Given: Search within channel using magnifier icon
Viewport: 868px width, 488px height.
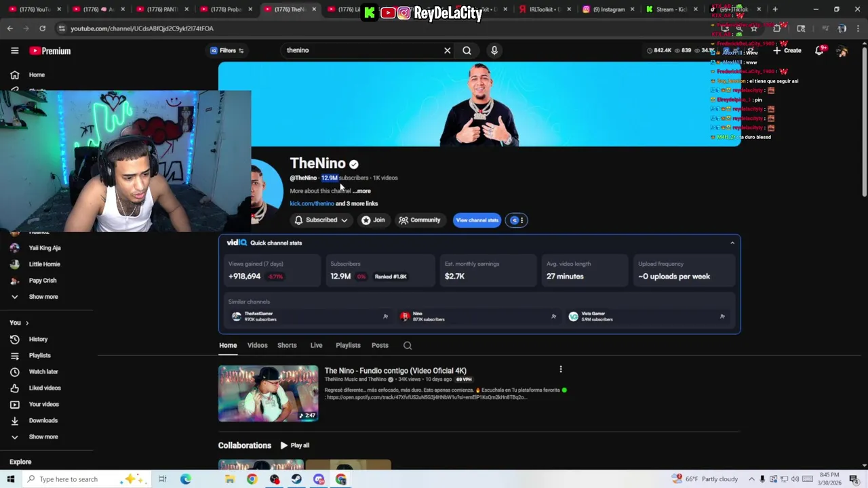Looking at the screenshot, I should click(x=408, y=346).
